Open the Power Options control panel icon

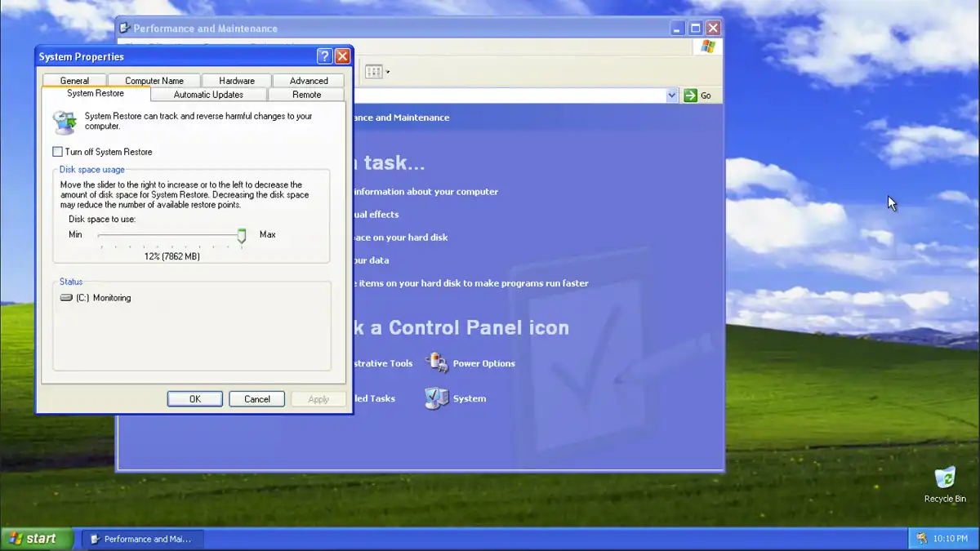point(438,363)
